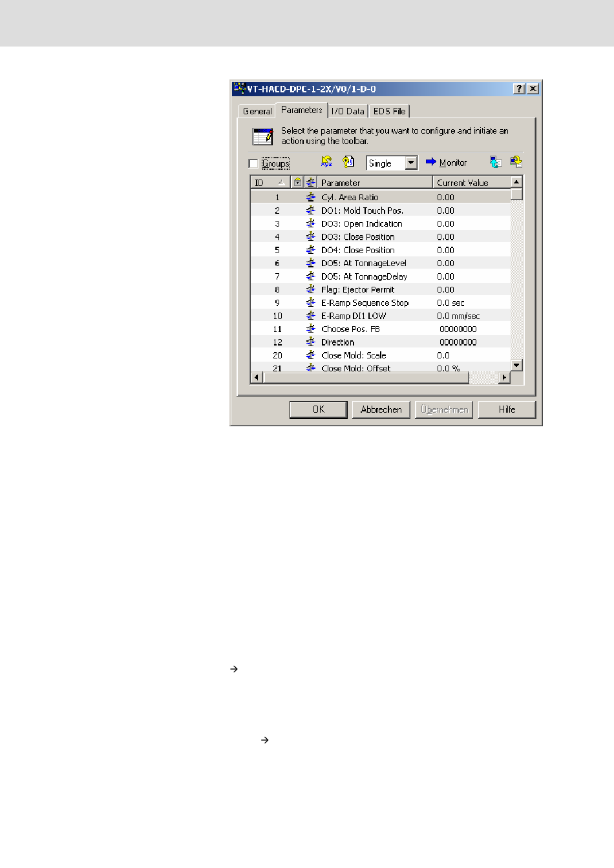Click the Übernehmen button
This screenshot has width=614, height=868.
pyautogui.click(x=444, y=409)
